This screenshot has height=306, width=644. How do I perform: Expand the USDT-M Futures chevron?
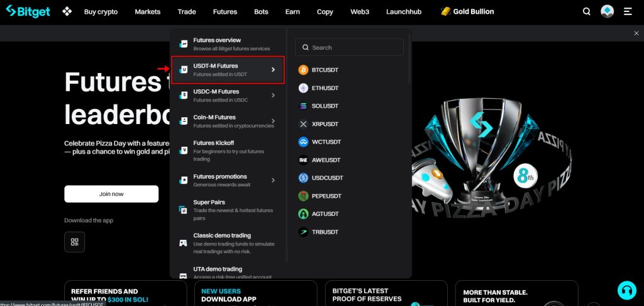[273, 70]
